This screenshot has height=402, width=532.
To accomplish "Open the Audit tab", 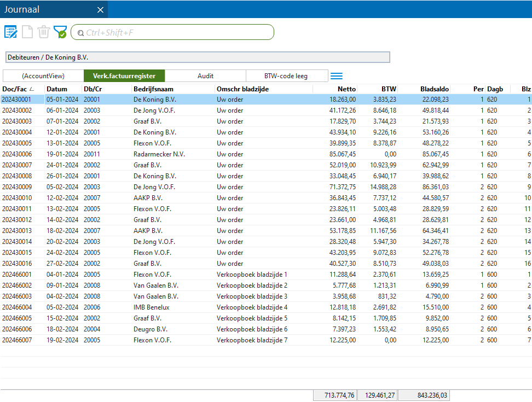I will coord(205,76).
